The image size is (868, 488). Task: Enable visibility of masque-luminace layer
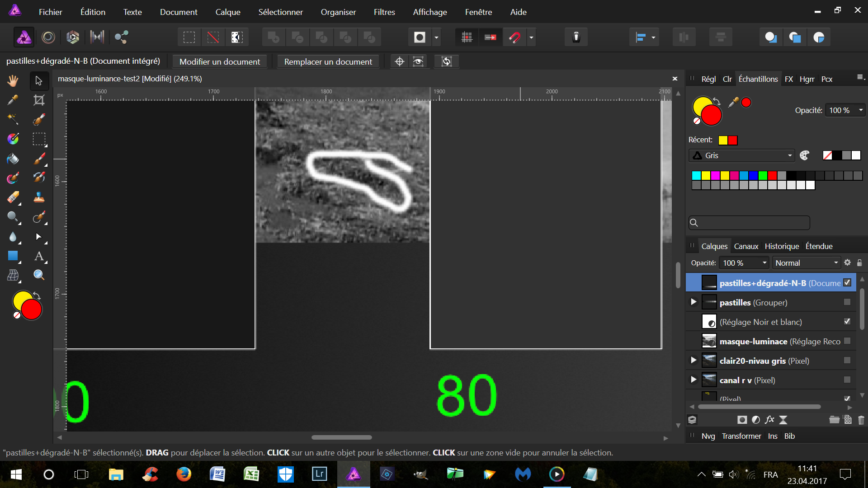[x=847, y=341]
